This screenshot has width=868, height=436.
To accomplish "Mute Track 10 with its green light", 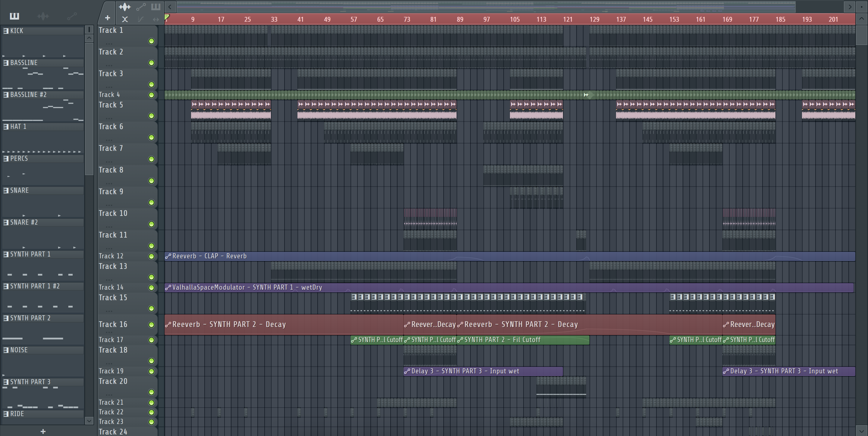I will [x=151, y=224].
